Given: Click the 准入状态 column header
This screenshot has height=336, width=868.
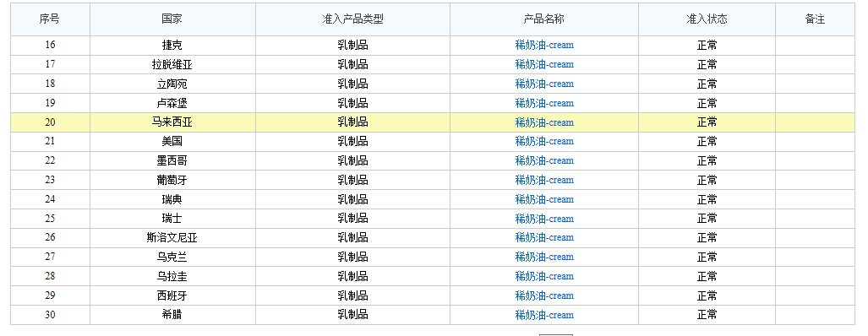Looking at the screenshot, I should click(707, 19).
